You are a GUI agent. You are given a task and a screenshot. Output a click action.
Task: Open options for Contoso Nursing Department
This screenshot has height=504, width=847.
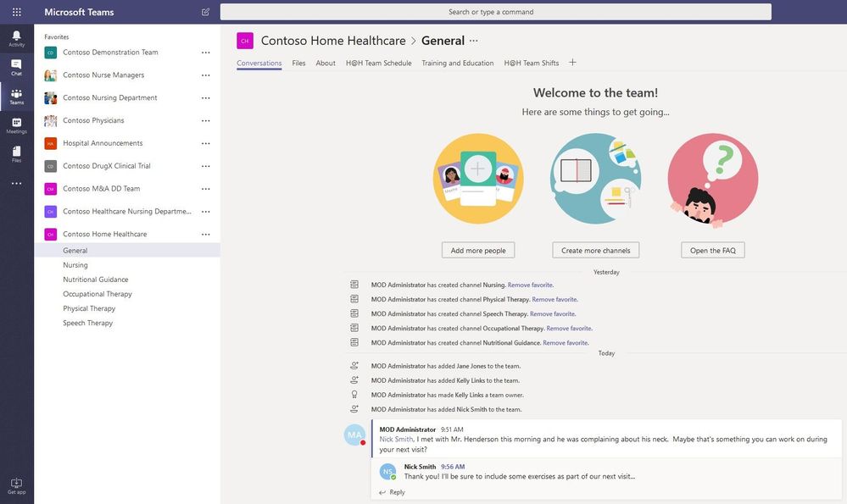tap(206, 97)
